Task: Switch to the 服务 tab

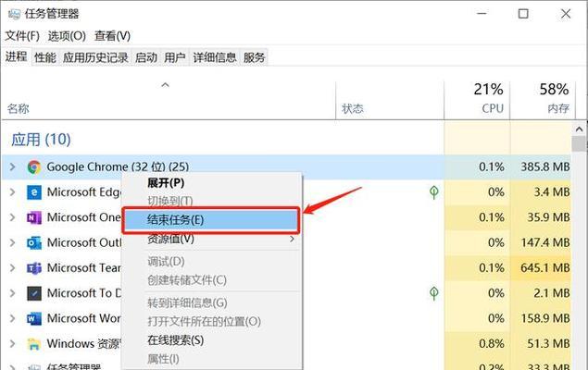Action: [254, 57]
